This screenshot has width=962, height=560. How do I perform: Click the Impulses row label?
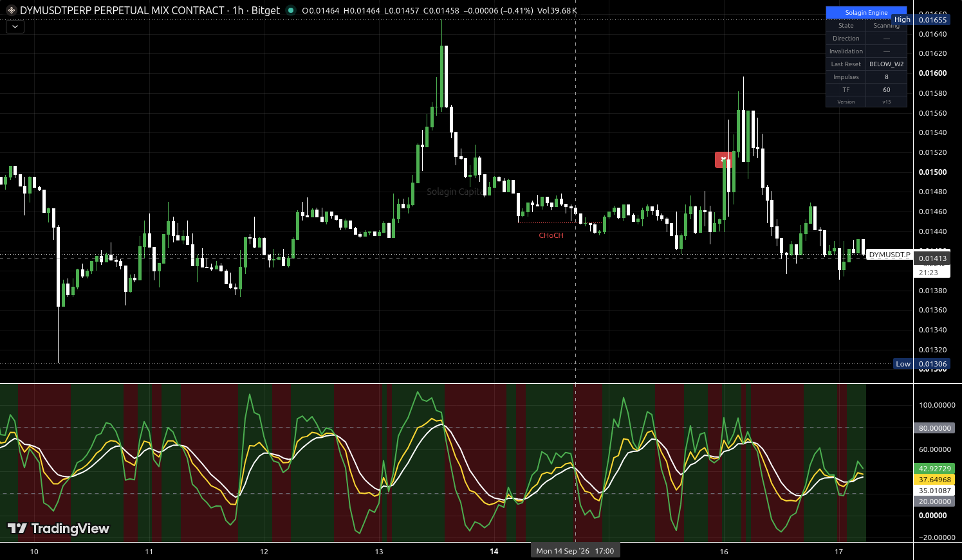point(846,77)
